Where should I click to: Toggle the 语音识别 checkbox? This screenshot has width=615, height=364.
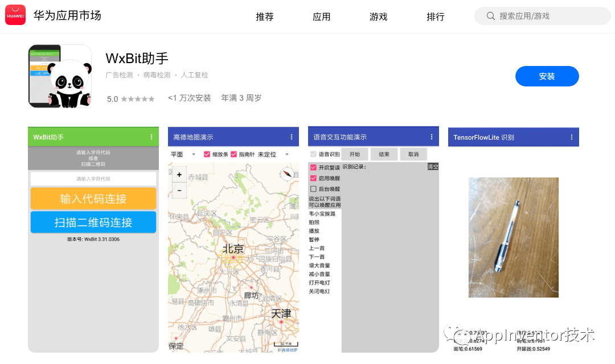313,154
